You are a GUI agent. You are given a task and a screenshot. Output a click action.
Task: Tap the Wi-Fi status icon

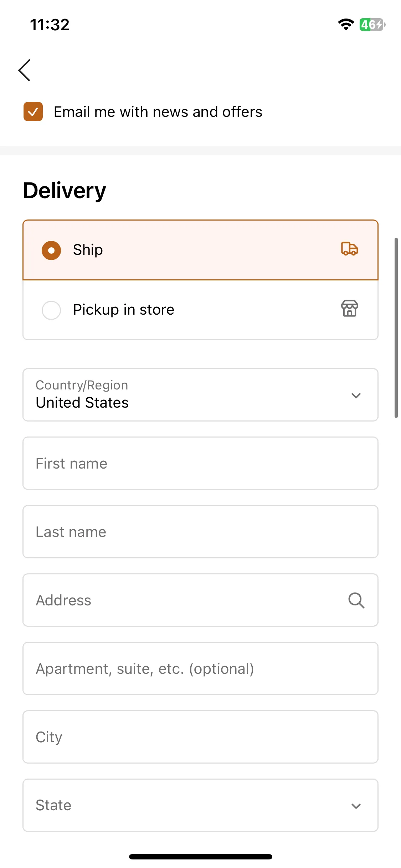pyautogui.click(x=345, y=25)
